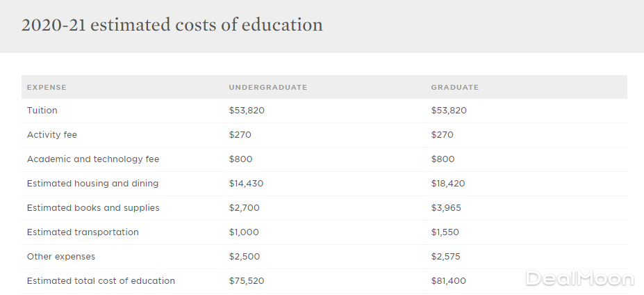Select the Tuition row label
Screen dimensions: 644x295
42,111
